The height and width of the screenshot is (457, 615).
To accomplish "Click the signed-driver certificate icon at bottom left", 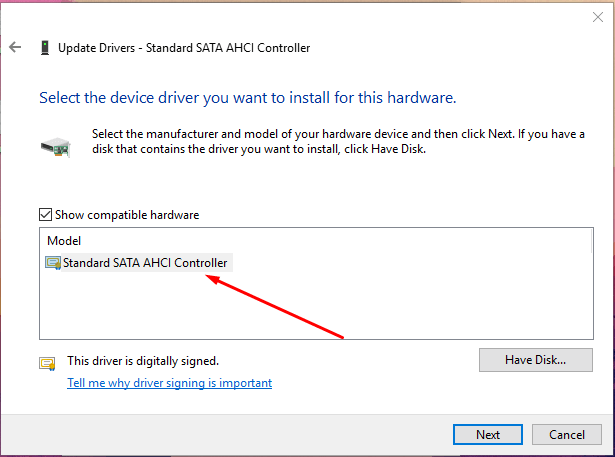I will [x=47, y=364].
